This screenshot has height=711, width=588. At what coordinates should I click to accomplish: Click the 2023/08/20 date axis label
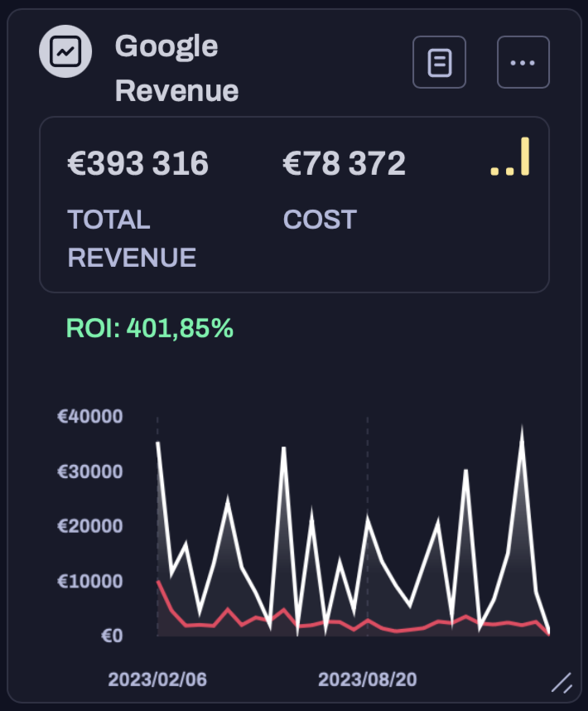pyautogui.click(x=367, y=680)
